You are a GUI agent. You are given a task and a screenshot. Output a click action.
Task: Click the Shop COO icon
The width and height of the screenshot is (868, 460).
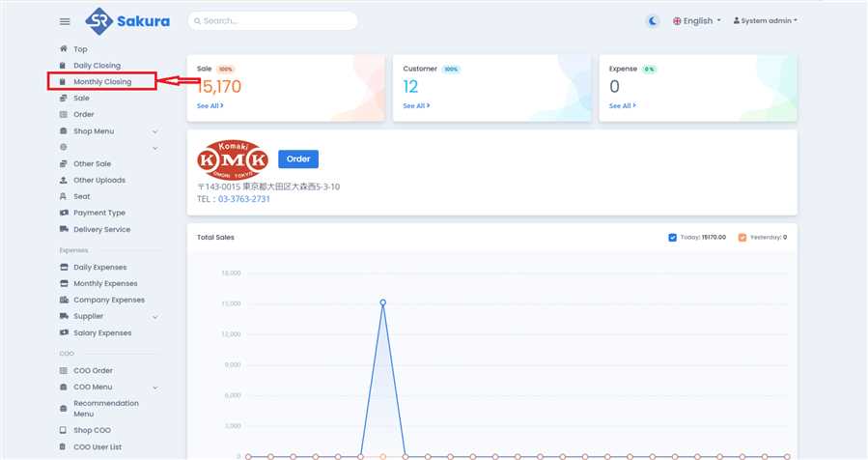click(64, 430)
